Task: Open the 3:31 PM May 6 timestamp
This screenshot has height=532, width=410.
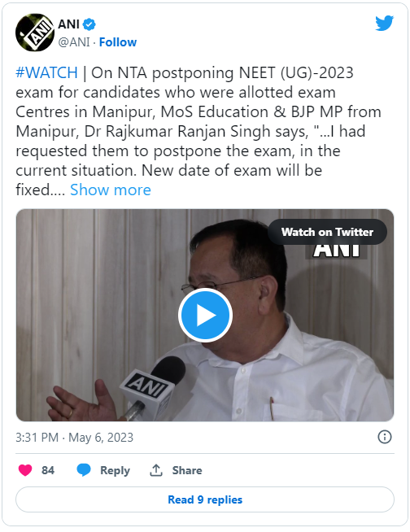Action: [x=74, y=437]
